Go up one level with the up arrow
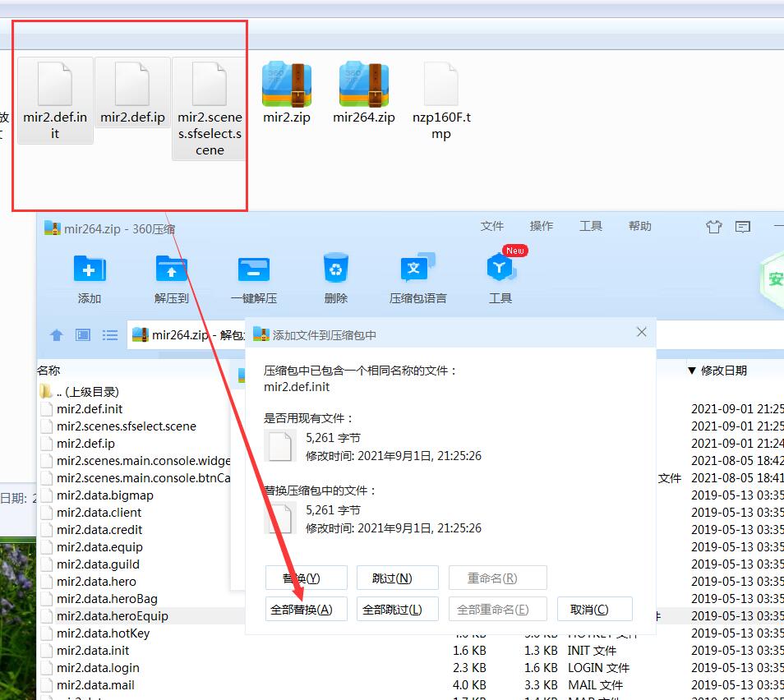 click(x=57, y=335)
